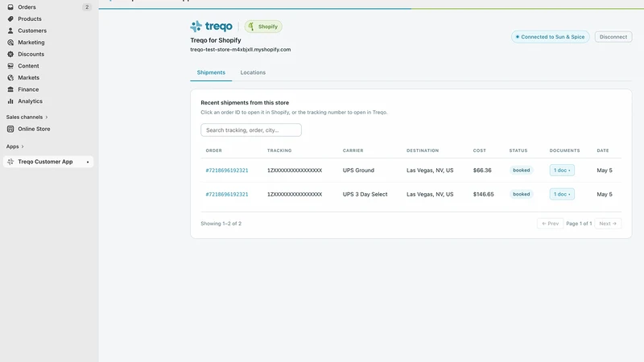Click booked status in UPS 3 Day Select row
The image size is (644, 362).
point(521,194)
